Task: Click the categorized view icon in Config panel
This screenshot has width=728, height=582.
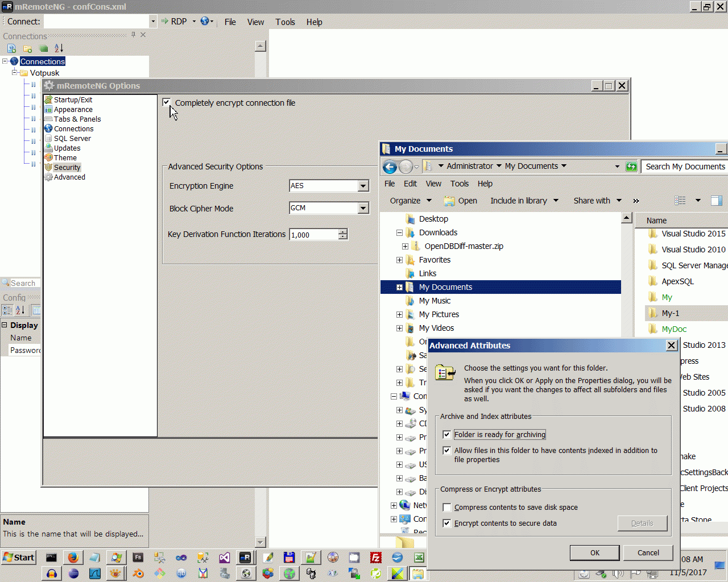Action: pyautogui.click(x=7, y=310)
